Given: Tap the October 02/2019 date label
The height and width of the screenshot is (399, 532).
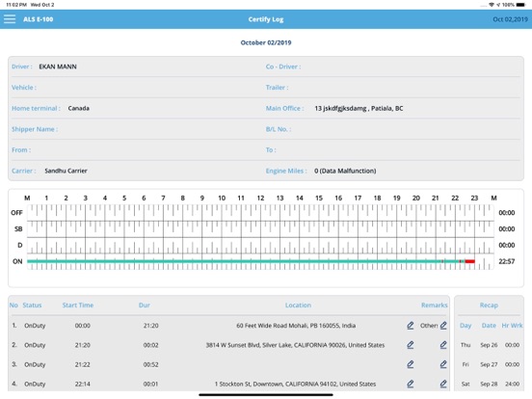Looking at the screenshot, I should tap(266, 42).
